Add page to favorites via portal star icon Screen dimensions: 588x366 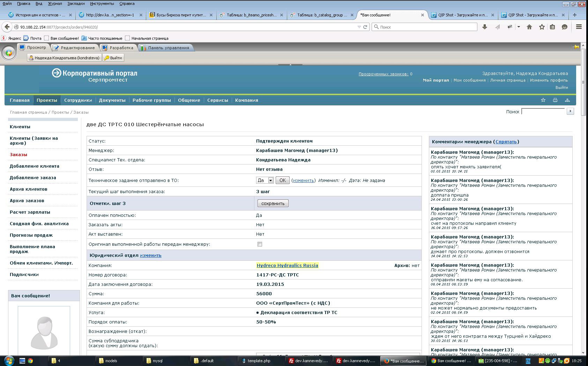[x=543, y=100]
